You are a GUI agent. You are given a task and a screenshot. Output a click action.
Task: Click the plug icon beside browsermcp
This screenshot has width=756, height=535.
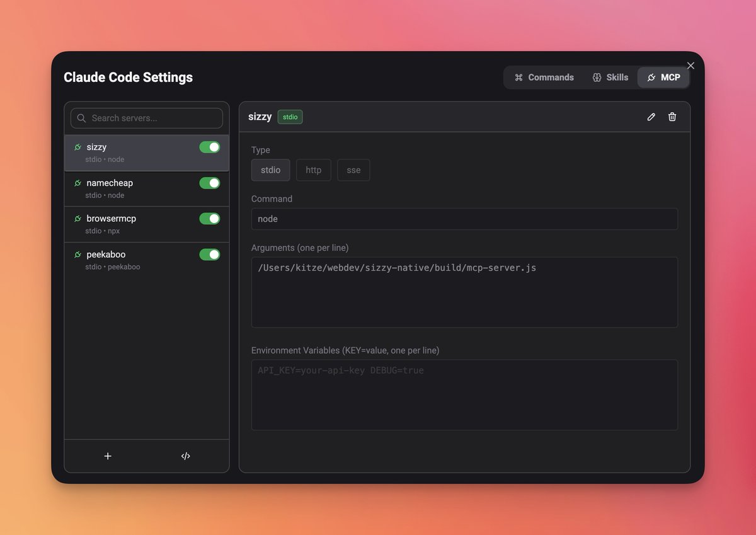click(77, 219)
